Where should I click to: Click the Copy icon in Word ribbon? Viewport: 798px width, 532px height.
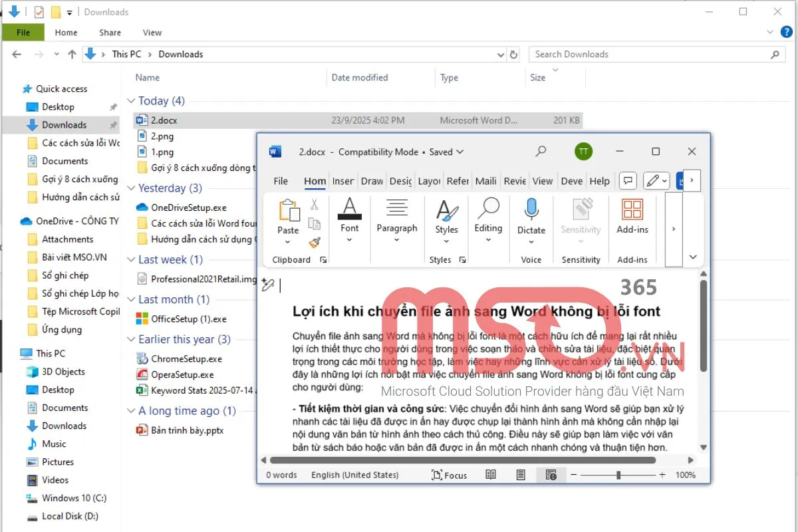coord(315,224)
